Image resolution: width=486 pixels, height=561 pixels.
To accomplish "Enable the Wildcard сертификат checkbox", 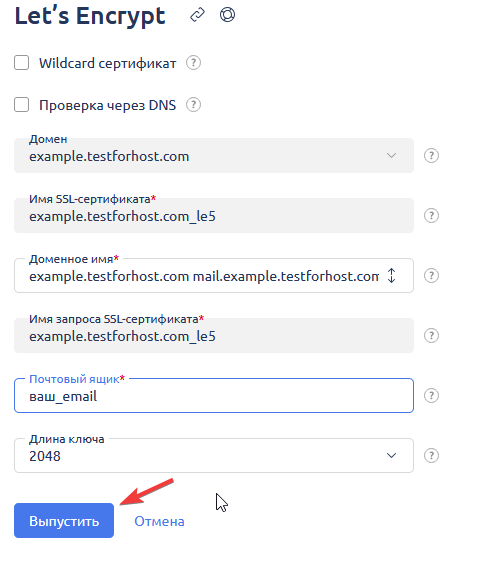I will [21, 63].
